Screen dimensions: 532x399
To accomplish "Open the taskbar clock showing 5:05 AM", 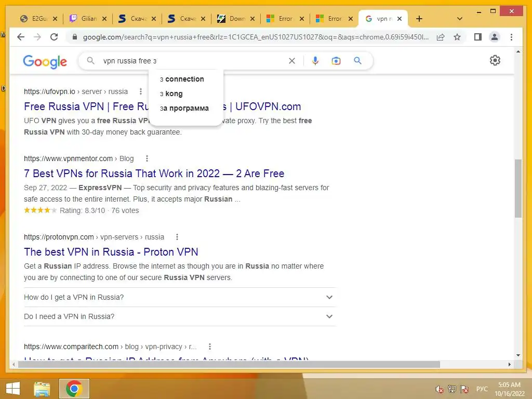I will (x=509, y=389).
